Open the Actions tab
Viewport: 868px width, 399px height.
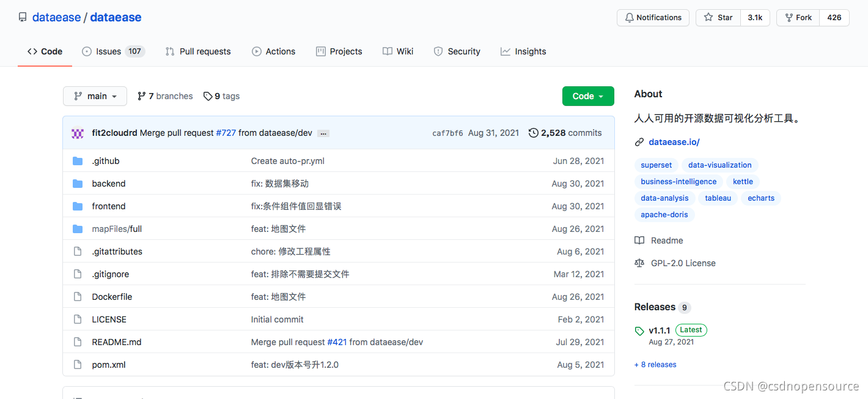tap(273, 51)
